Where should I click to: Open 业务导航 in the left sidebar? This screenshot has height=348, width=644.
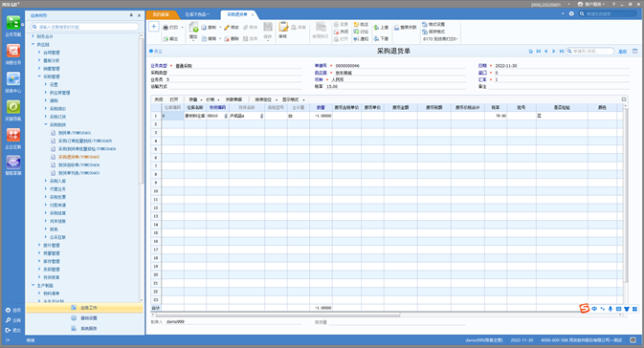pyautogui.click(x=13, y=26)
